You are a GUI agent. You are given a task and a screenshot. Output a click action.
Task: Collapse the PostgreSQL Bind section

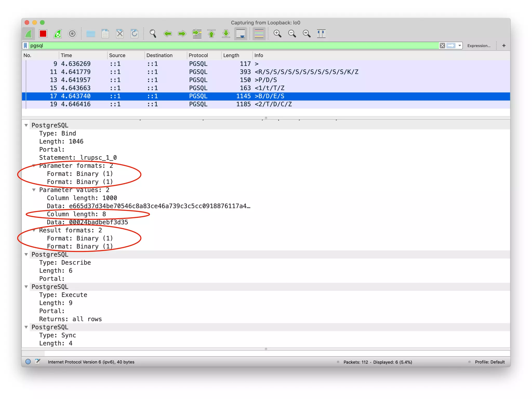click(26, 125)
